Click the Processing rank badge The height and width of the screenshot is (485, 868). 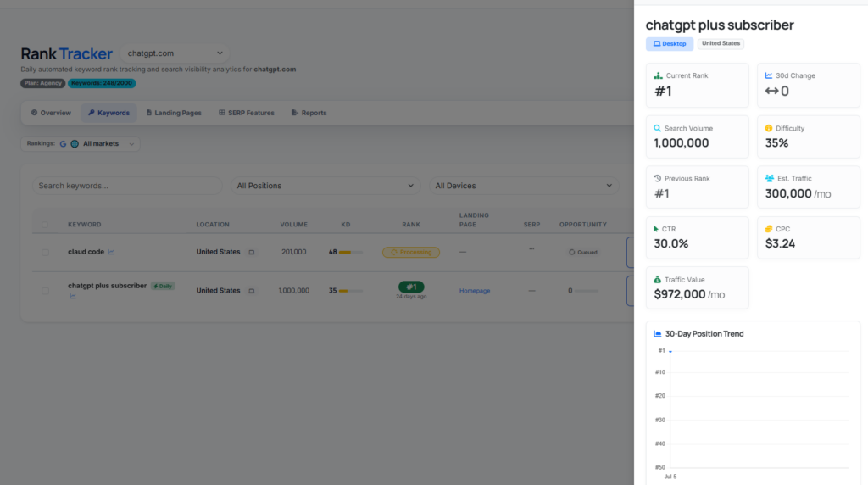(x=411, y=253)
